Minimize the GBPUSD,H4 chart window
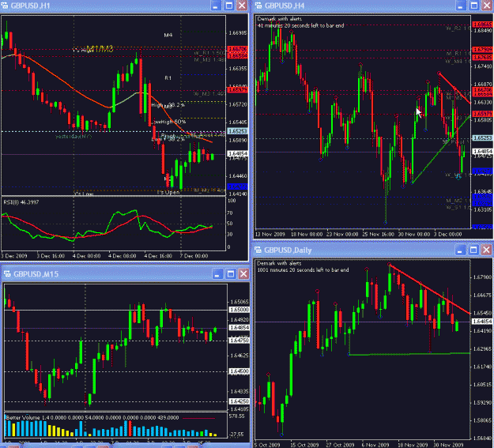The width and height of the screenshot is (494, 448). (x=461, y=6)
